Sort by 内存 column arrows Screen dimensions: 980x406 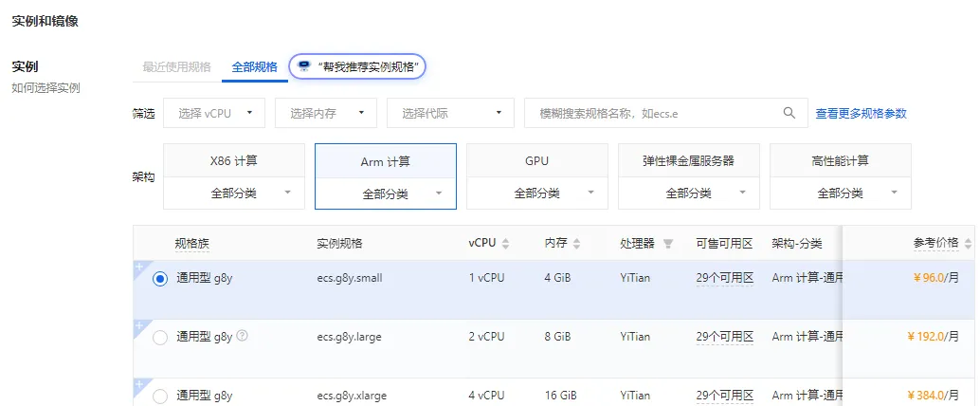click(x=577, y=244)
